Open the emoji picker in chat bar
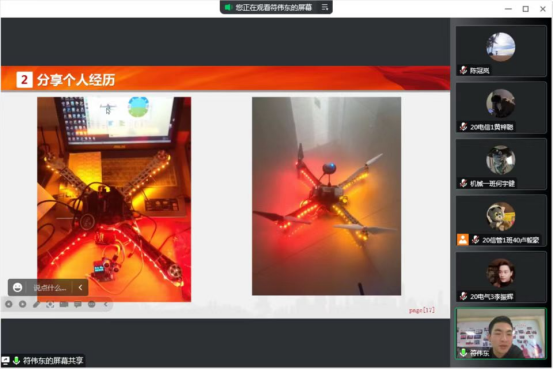This screenshot has height=369, width=553. 17,288
